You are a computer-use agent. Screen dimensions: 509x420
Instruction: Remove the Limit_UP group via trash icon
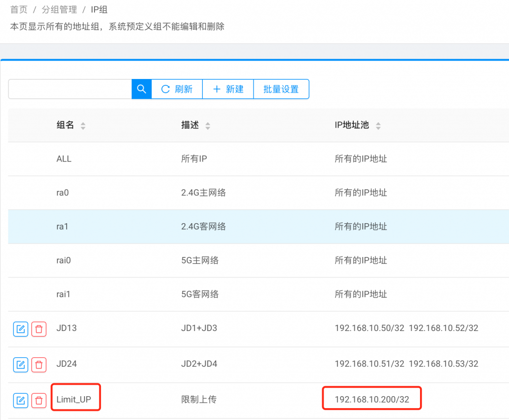click(x=39, y=400)
